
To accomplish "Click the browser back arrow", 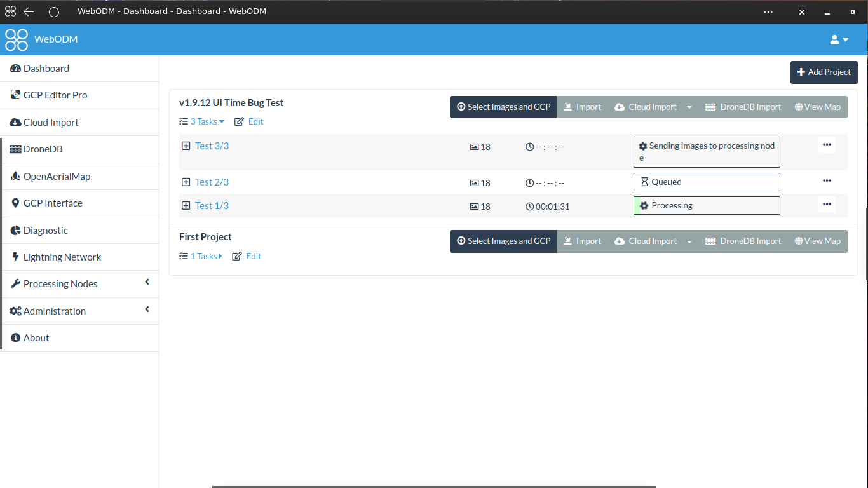I will tap(29, 11).
